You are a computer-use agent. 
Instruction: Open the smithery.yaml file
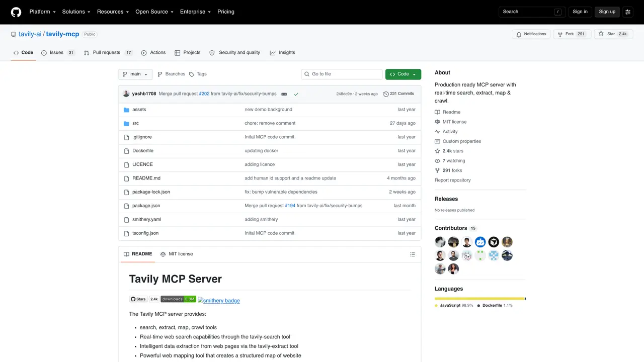coord(147,220)
